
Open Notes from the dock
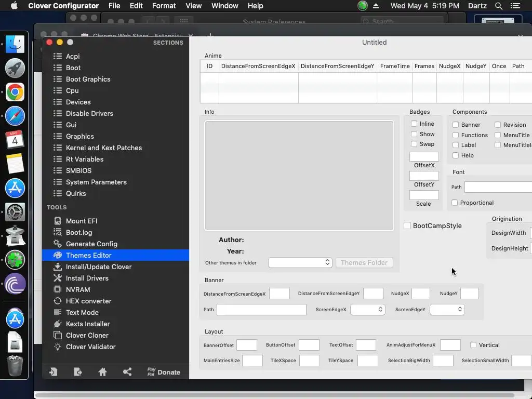15,164
